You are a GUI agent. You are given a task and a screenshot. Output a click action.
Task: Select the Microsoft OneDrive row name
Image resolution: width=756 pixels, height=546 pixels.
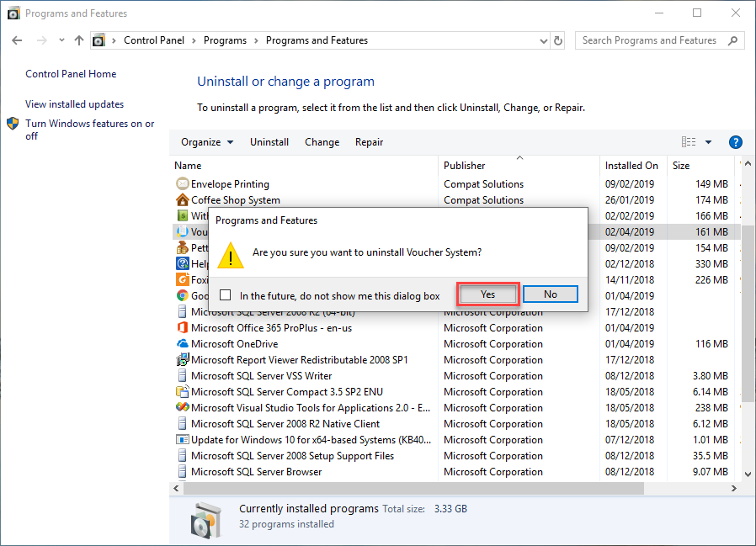coord(234,343)
